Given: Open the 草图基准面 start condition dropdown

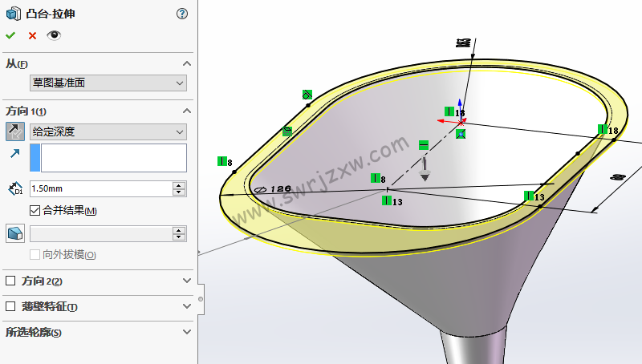Looking at the screenshot, I should pos(108,83).
